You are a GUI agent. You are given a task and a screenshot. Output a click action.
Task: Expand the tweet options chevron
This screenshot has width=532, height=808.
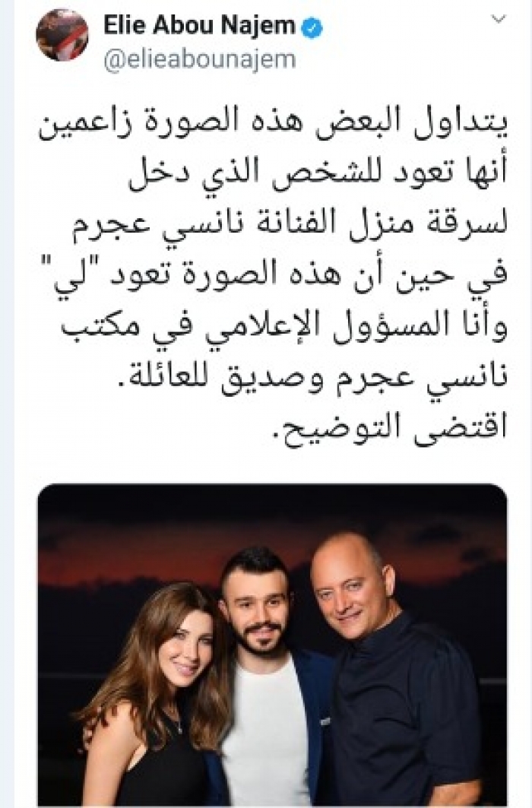pyautogui.click(x=498, y=19)
